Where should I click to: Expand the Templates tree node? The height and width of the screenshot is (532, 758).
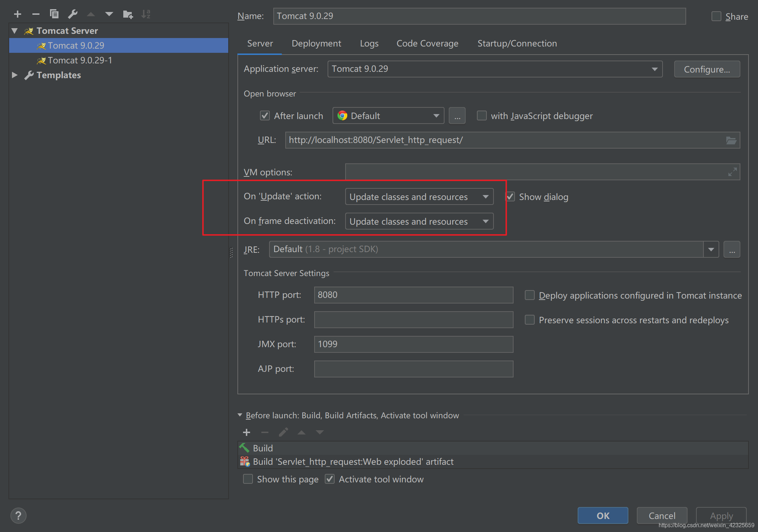click(14, 75)
